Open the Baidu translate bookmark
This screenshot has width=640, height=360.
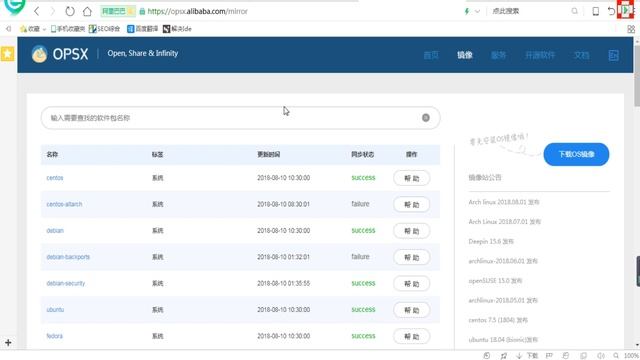pyautogui.click(x=142, y=29)
